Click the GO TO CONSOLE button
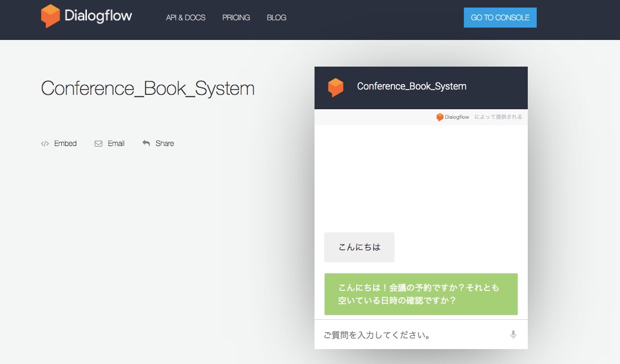Screen dimensions: 620x364 coord(500,18)
